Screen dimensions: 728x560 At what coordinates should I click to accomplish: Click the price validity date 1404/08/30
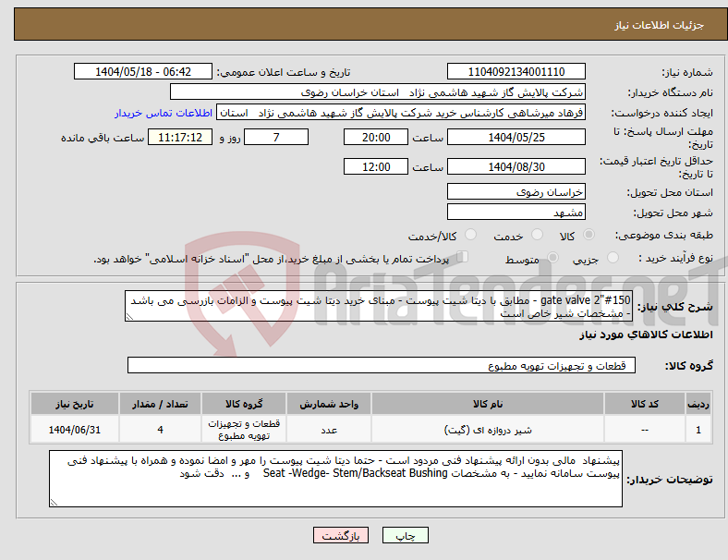point(516,166)
